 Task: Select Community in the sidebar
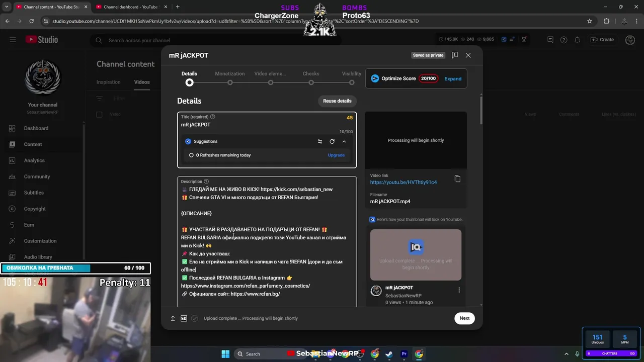[x=37, y=176]
